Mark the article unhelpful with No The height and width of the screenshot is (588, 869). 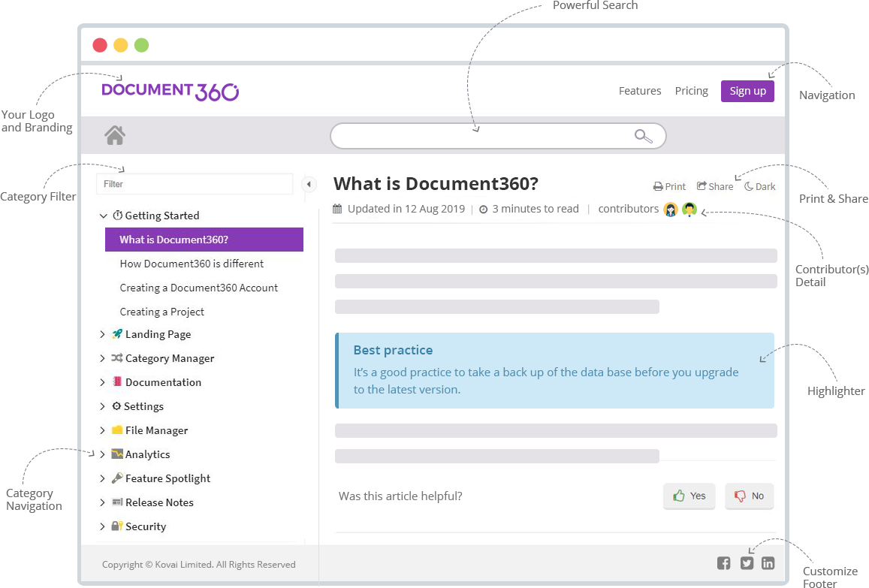click(x=749, y=496)
